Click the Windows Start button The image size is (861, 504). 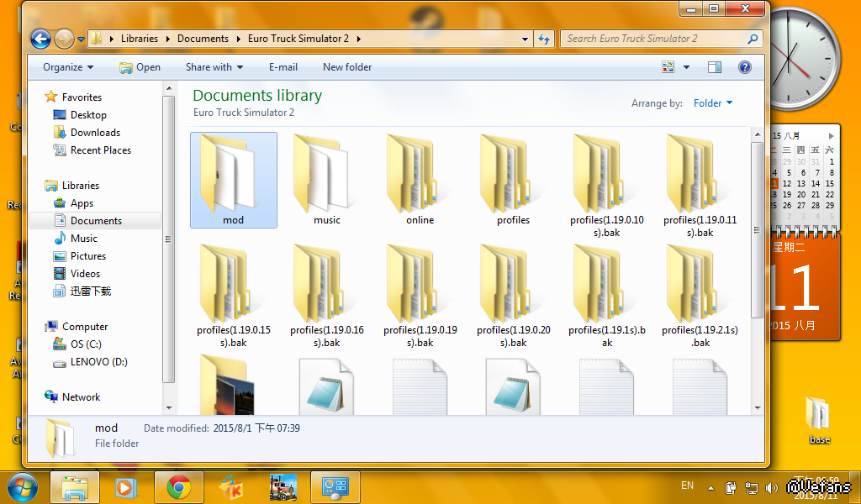pos(23,486)
